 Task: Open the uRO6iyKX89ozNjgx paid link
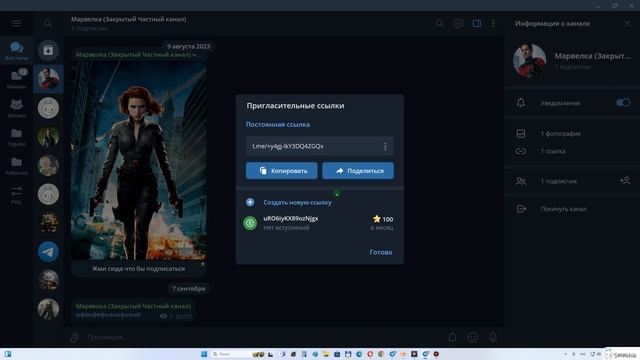pyautogui.click(x=320, y=223)
